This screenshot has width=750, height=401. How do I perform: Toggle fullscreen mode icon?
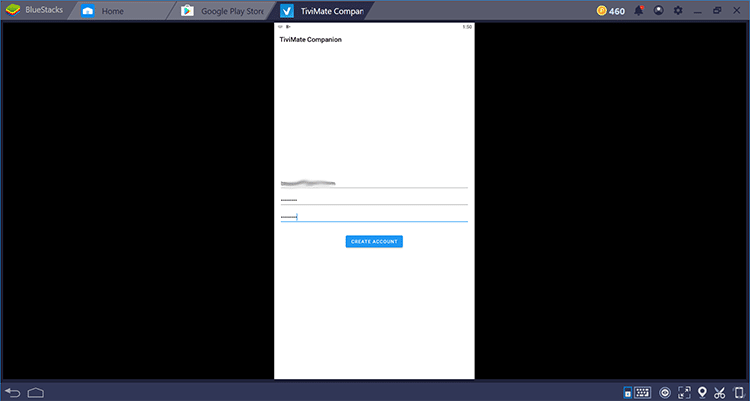coord(684,392)
